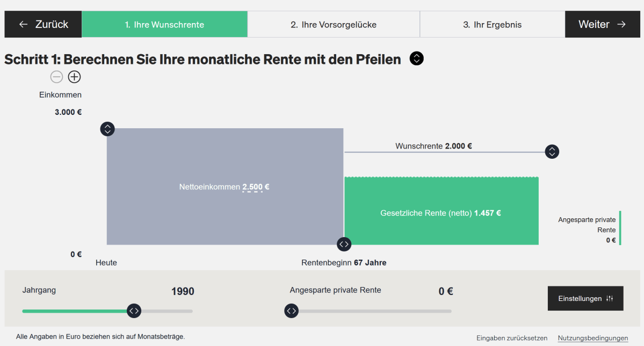
Task: Edit the Nettoeinkommen 2.500 € value
Action: (256, 187)
